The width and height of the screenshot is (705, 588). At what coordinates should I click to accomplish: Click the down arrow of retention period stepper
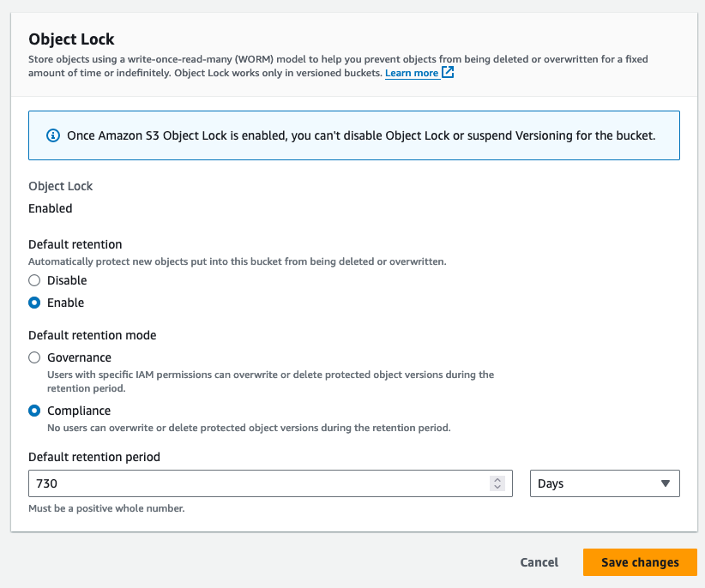(x=497, y=487)
